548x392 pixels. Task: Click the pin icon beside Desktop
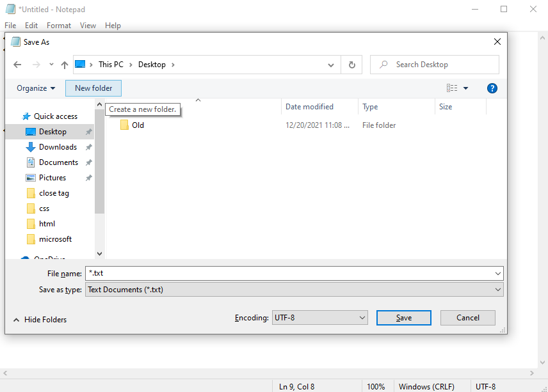[x=89, y=132]
